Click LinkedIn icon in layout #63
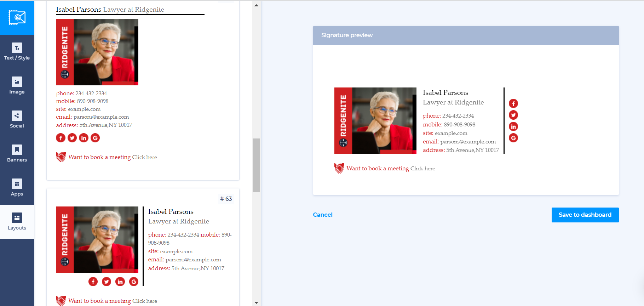 (x=120, y=282)
